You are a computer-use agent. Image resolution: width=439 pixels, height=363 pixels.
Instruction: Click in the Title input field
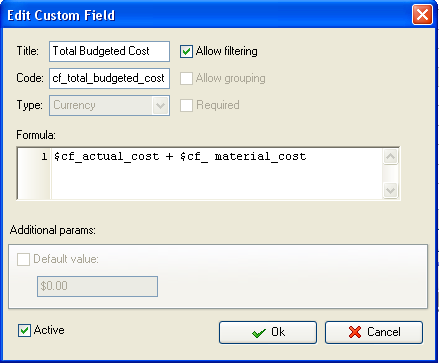[109, 51]
